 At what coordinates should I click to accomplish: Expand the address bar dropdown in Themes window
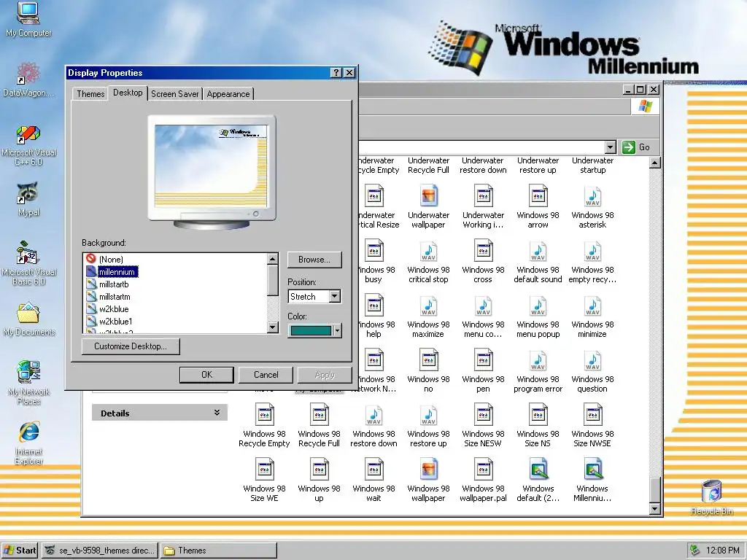point(611,147)
